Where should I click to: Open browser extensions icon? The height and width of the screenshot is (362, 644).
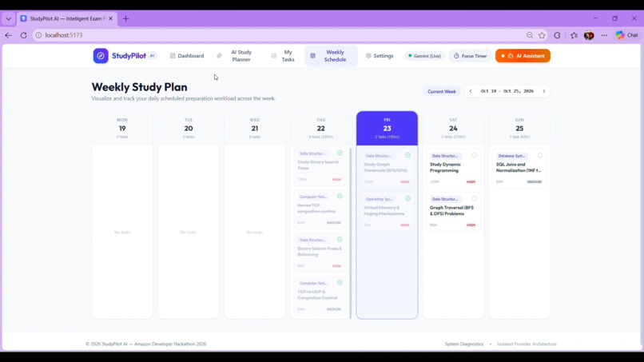[558, 35]
